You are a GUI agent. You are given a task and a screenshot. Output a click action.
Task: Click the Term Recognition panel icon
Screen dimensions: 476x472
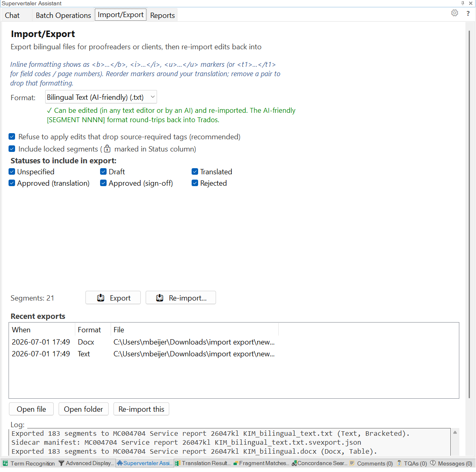coord(5,463)
